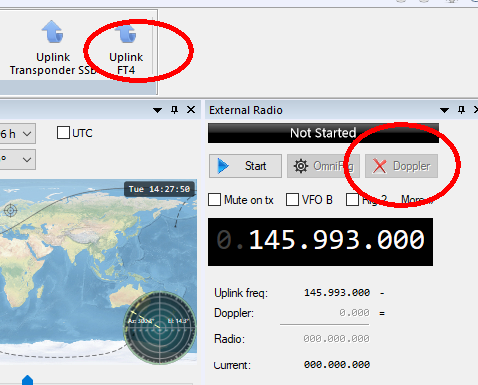Check the Rig 2 checkbox
Viewport: 478px width, 385px height.
pos(352,200)
